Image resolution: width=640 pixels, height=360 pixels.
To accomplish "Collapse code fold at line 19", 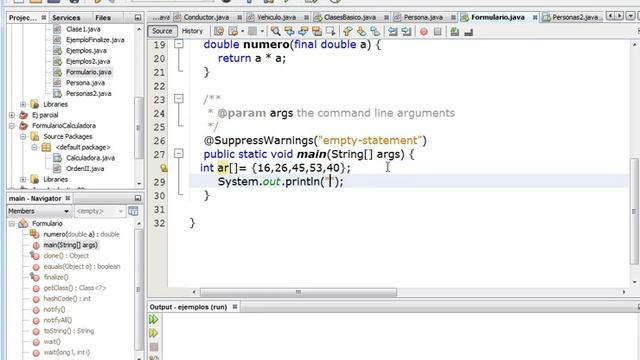I will [x=179, y=44].
